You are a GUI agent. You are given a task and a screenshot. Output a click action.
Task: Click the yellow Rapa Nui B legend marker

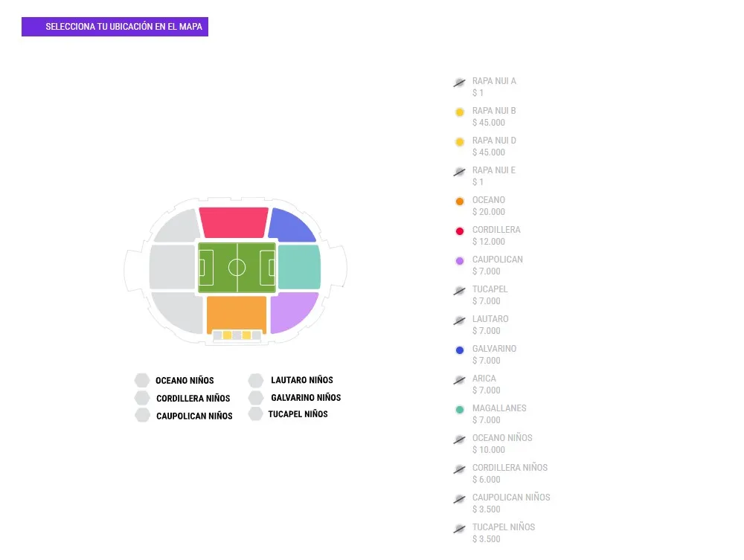(460, 112)
